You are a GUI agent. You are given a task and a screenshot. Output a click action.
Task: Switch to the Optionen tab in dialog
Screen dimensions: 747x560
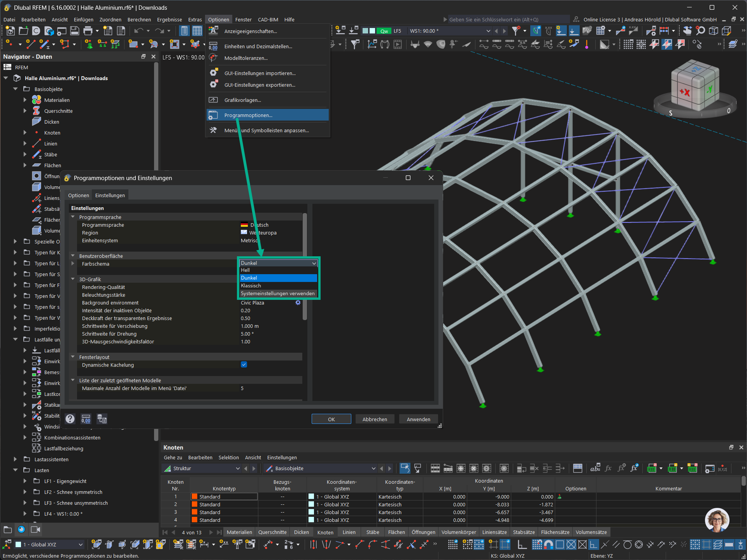79,195
